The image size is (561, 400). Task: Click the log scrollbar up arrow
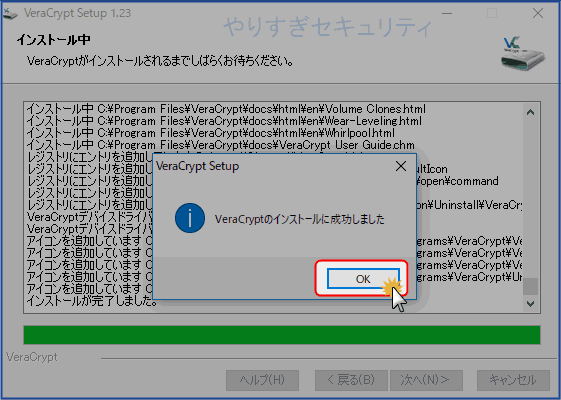point(531,112)
